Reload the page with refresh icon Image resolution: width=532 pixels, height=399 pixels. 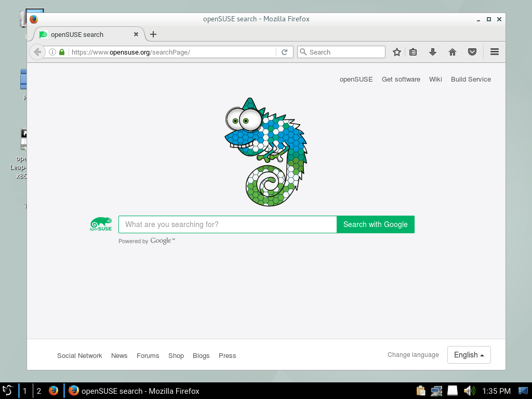point(284,52)
